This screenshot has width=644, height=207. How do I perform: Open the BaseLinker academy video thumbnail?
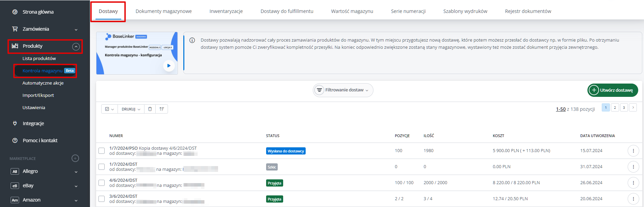pyautogui.click(x=137, y=53)
